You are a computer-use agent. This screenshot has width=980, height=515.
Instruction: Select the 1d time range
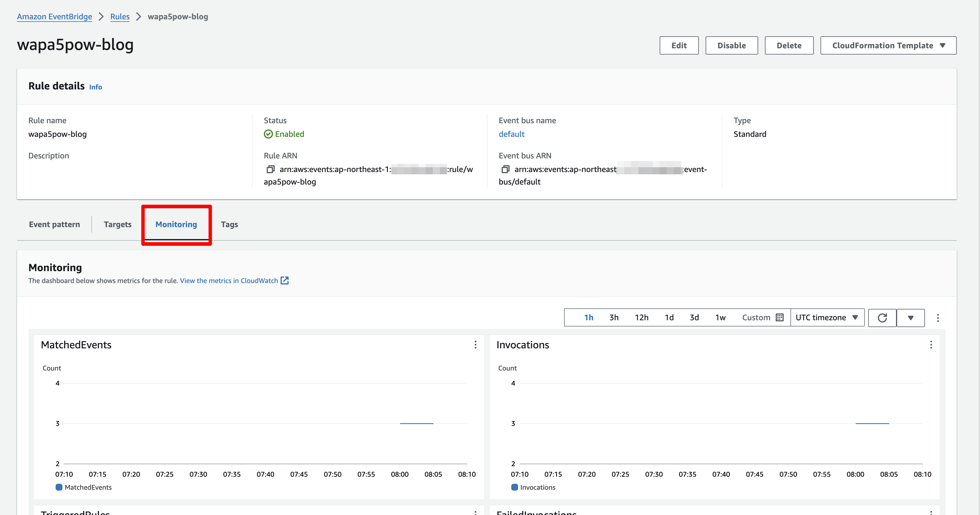[669, 317]
